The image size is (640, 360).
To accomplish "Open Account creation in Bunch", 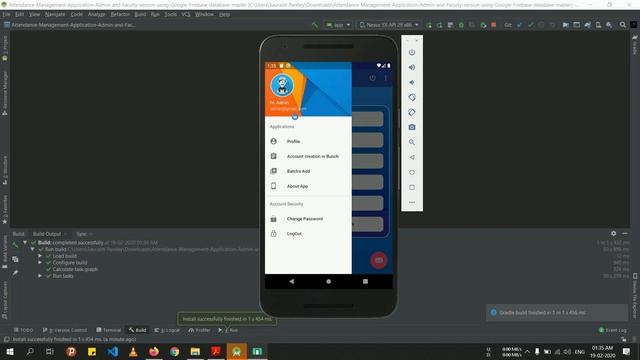I will point(308,156).
